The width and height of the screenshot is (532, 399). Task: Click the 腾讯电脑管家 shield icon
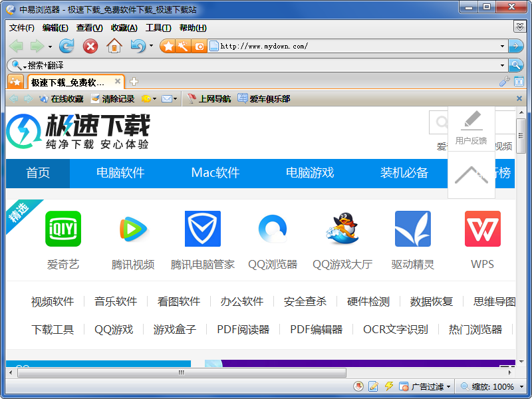point(203,229)
